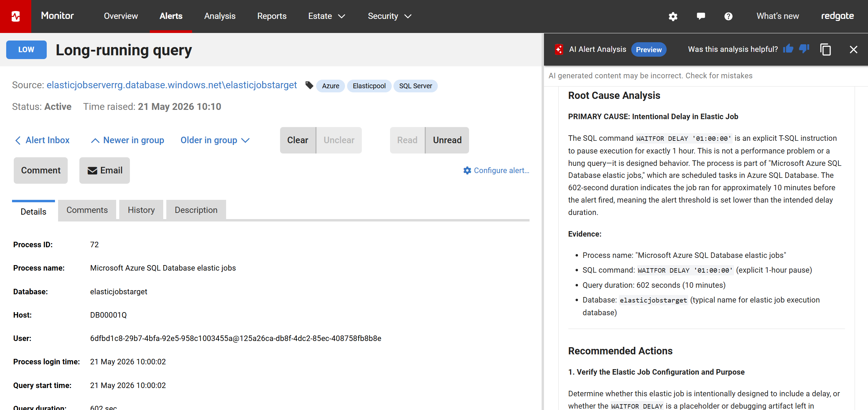Mark the alert as Read
The image size is (868, 410).
[x=407, y=140]
